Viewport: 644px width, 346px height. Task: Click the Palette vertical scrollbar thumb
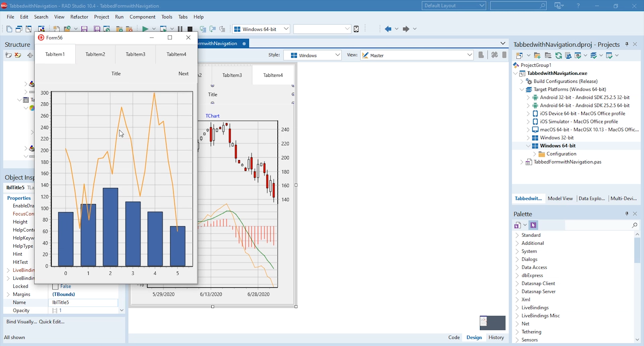(637, 250)
